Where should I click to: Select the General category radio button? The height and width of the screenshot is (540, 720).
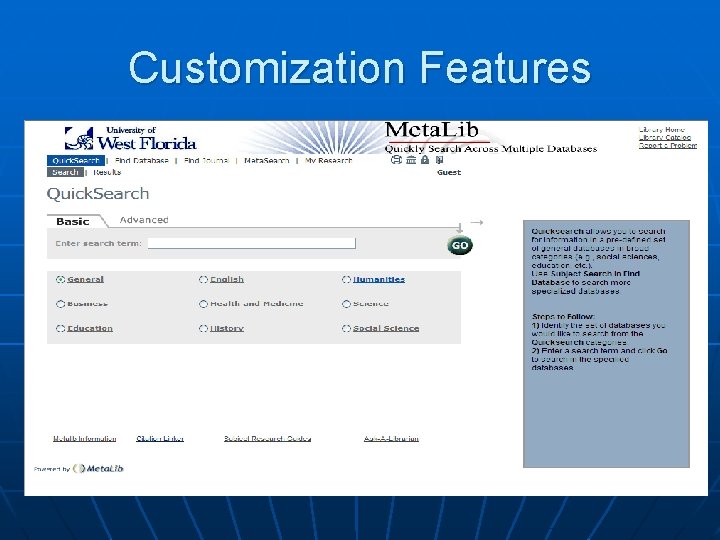click(60, 279)
